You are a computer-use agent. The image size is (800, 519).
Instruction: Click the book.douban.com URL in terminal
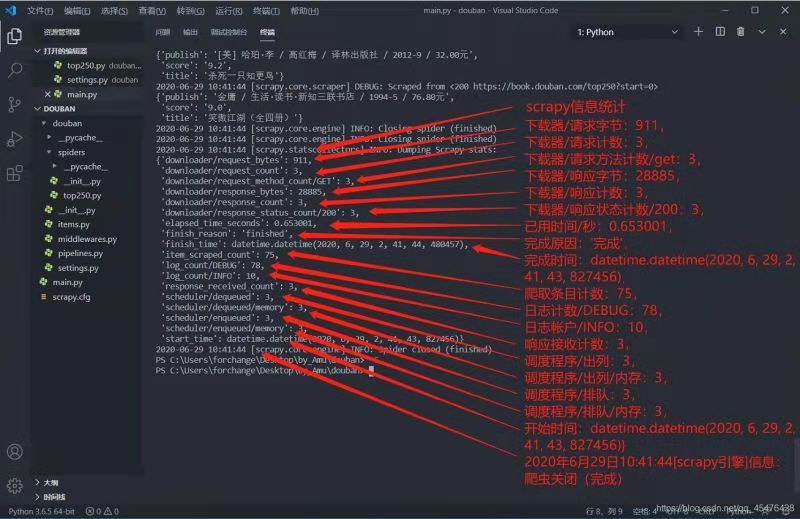point(554,87)
